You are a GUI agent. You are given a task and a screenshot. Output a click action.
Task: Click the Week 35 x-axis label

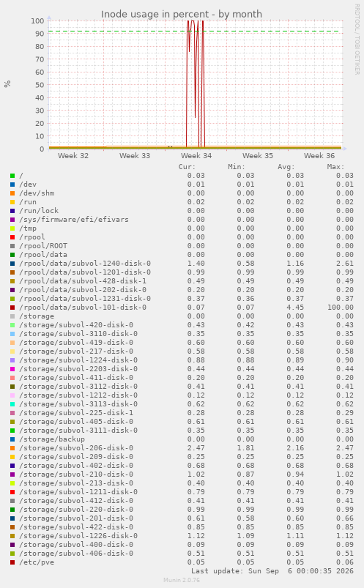pos(258,156)
